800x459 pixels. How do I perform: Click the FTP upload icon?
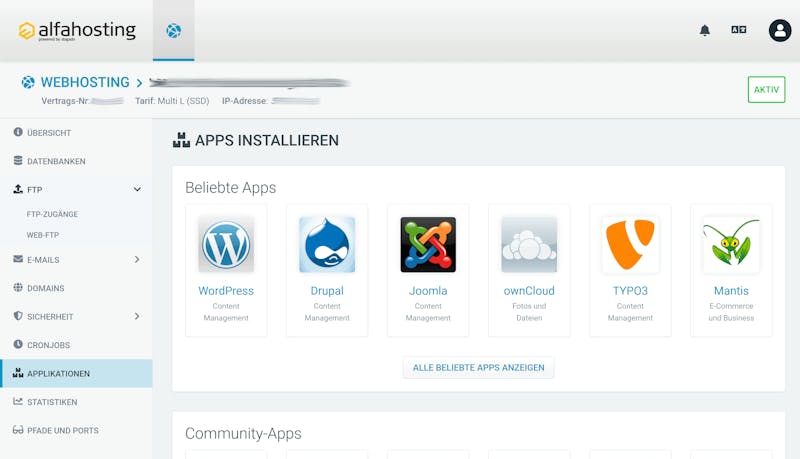click(x=18, y=189)
